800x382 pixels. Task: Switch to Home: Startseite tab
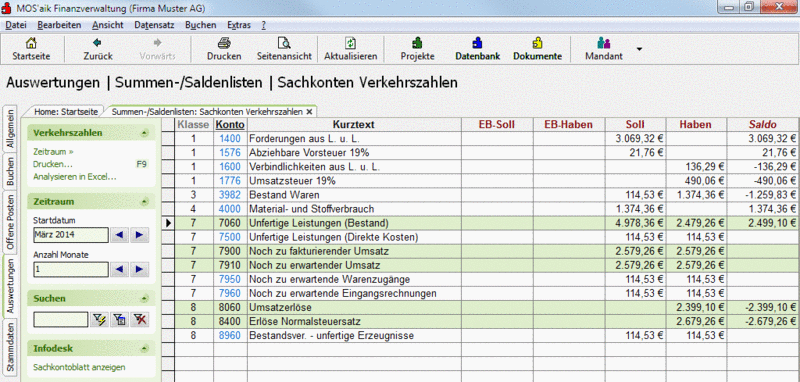pos(66,112)
